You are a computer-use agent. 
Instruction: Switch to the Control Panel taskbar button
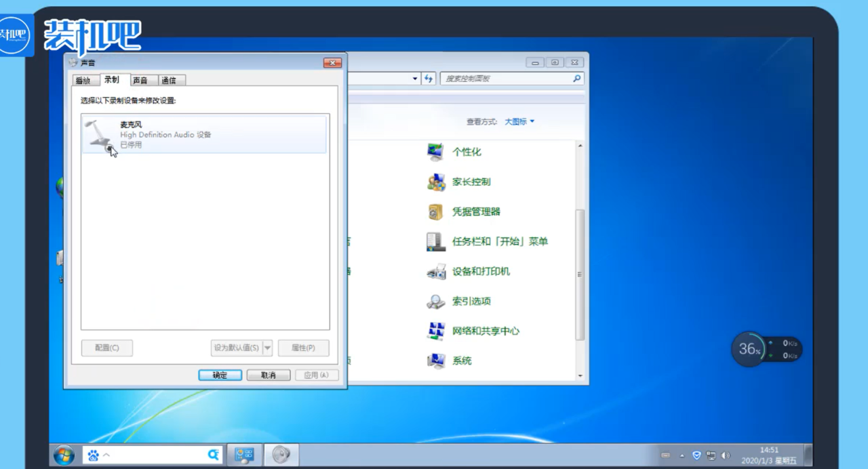244,455
